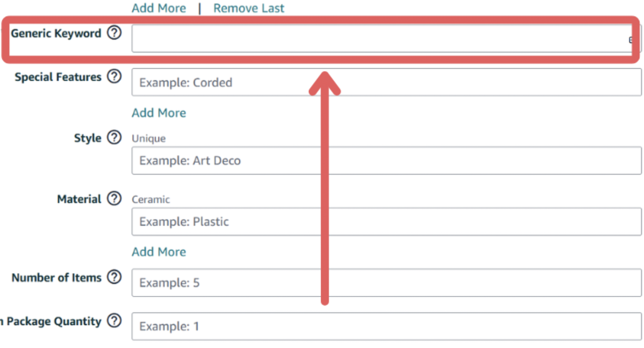Click Add More below the Material field

click(x=158, y=252)
